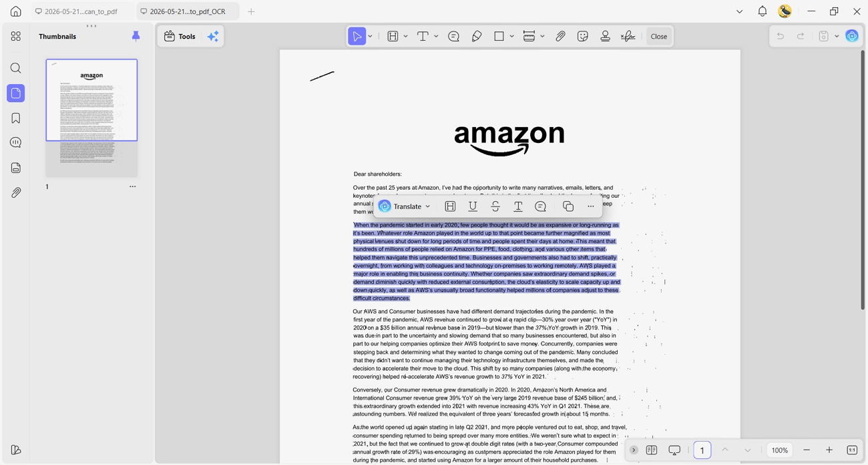Open the Stickers tool
Screen dimensions: 868x465
(x=583, y=36)
